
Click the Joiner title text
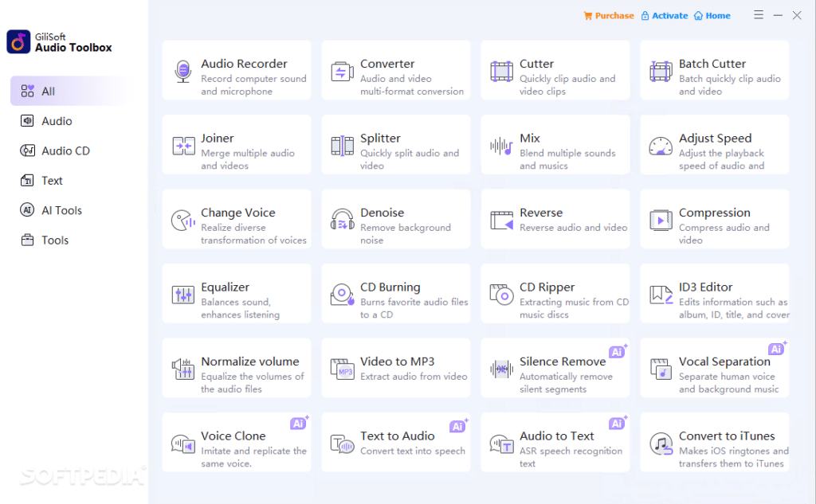(x=217, y=139)
